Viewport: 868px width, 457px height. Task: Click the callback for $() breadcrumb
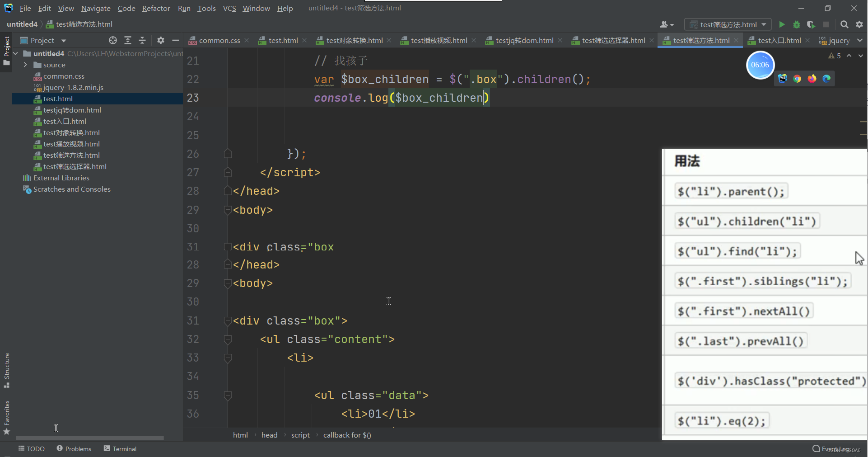(x=347, y=435)
